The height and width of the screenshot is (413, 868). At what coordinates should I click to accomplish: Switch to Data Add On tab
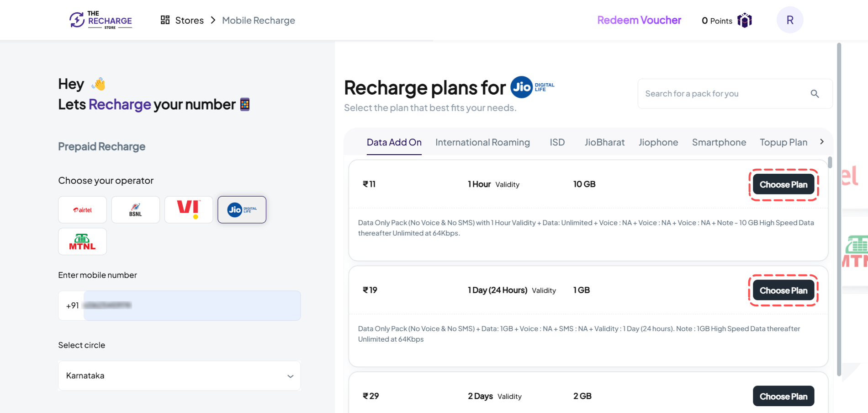394,142
